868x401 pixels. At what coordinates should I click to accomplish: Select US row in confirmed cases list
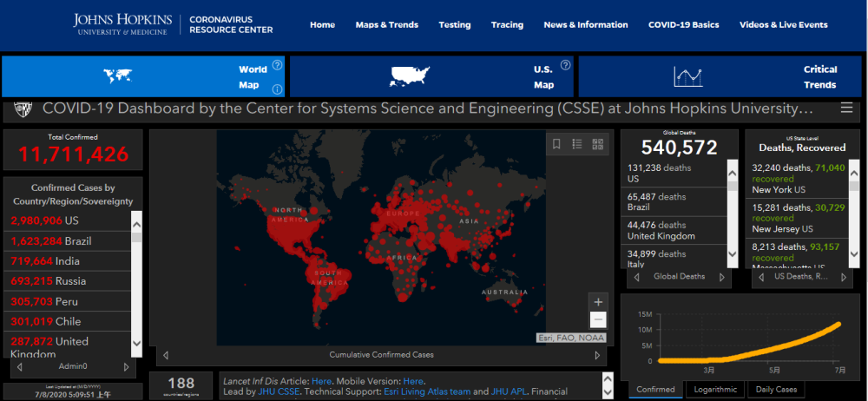tap(69, 220)
